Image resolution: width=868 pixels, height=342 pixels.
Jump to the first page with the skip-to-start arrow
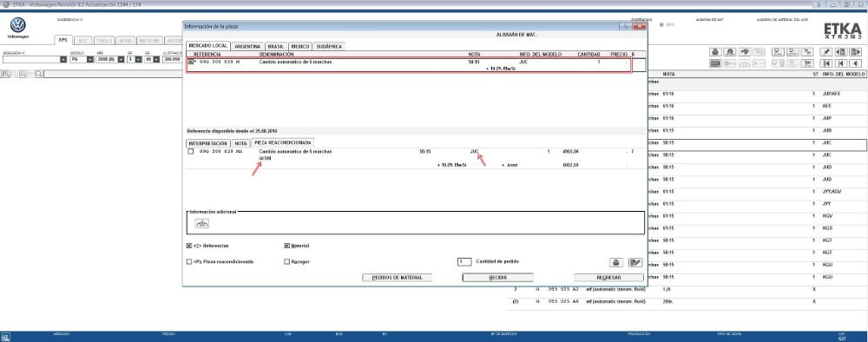pyautogui.click(x=826, y=63)
